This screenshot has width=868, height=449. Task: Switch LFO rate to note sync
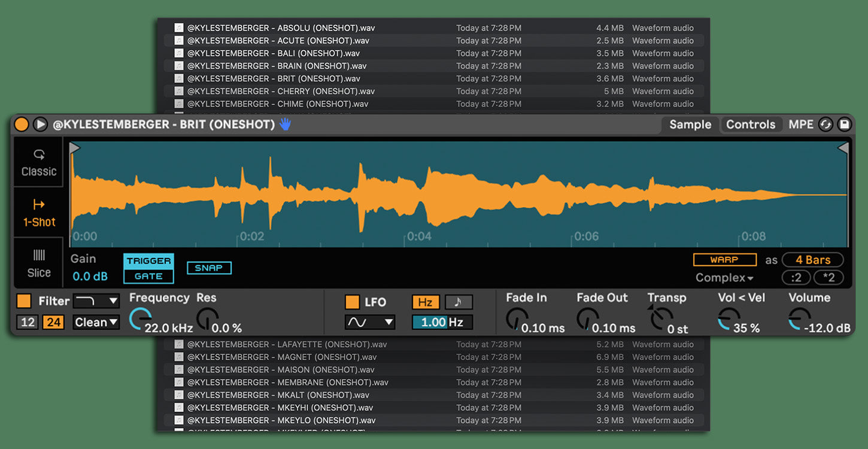[458, 302]
